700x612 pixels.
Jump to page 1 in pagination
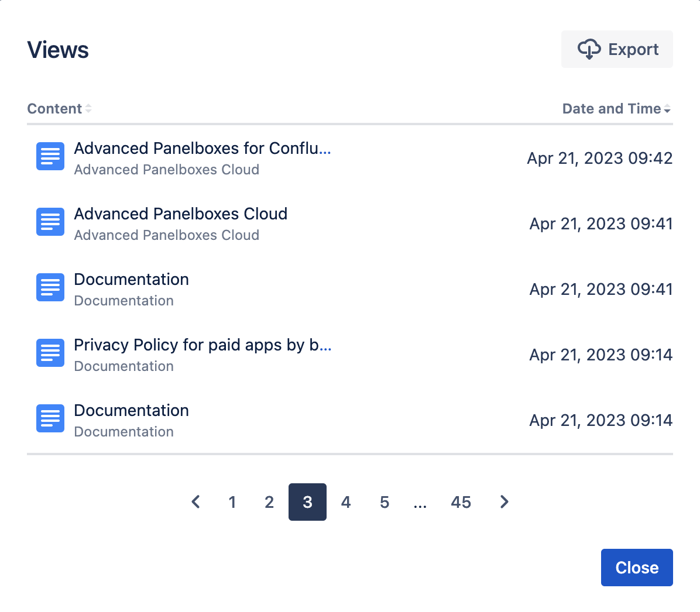(x=232, y=502)
